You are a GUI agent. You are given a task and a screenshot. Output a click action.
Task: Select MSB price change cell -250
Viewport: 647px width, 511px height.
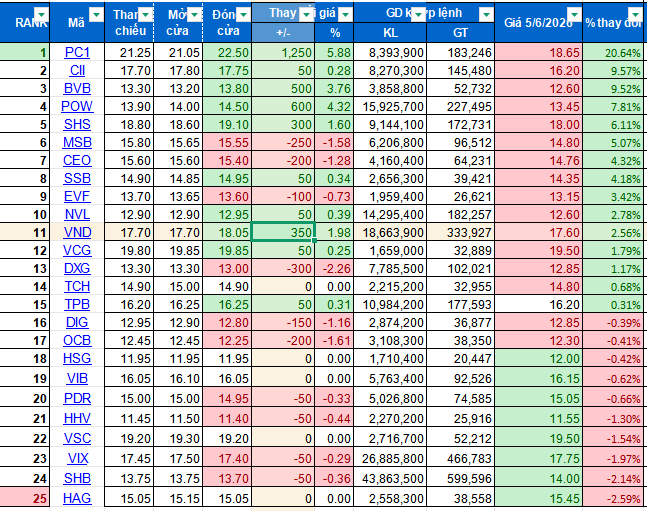point(283,142)
